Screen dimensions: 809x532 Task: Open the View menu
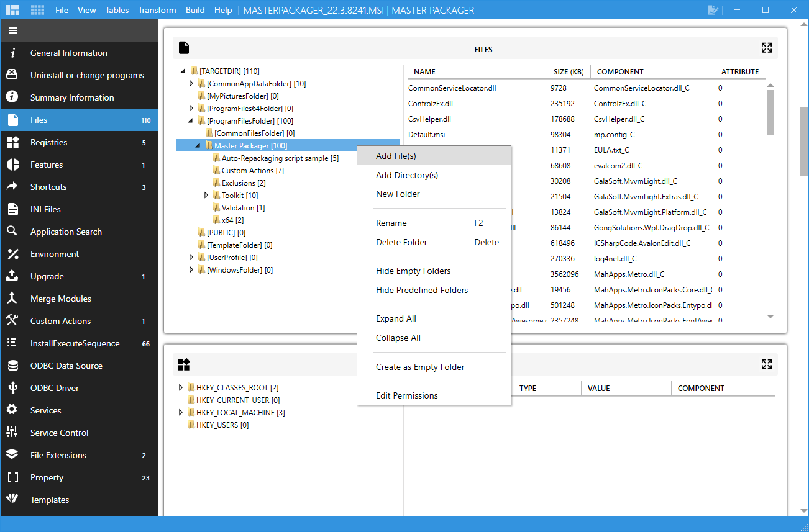[x=87, y=10]
